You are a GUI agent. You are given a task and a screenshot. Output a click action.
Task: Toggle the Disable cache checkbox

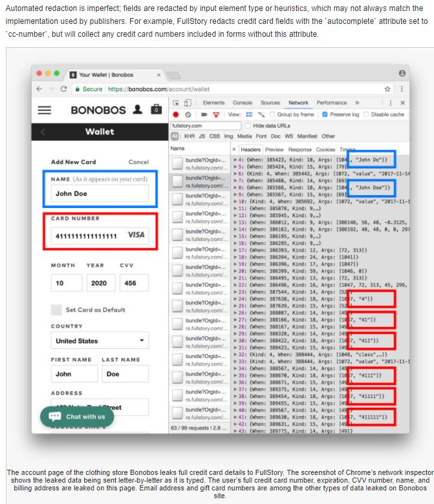coord(366,114)
